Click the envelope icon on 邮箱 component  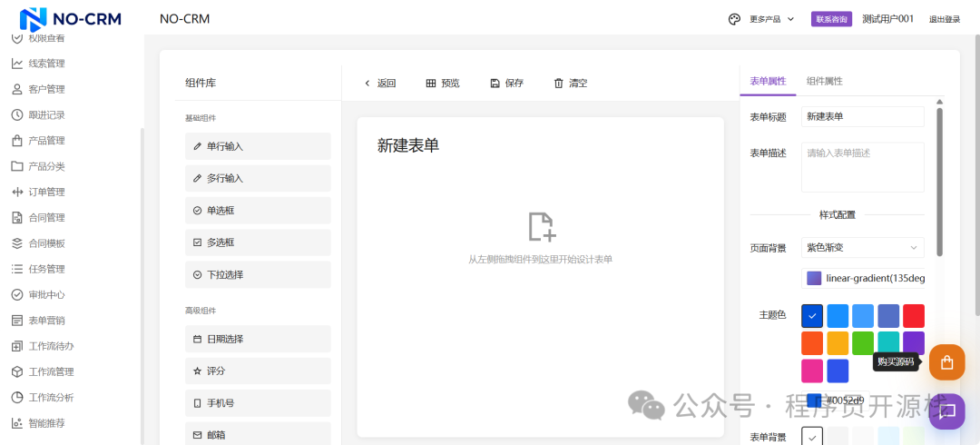198,435
